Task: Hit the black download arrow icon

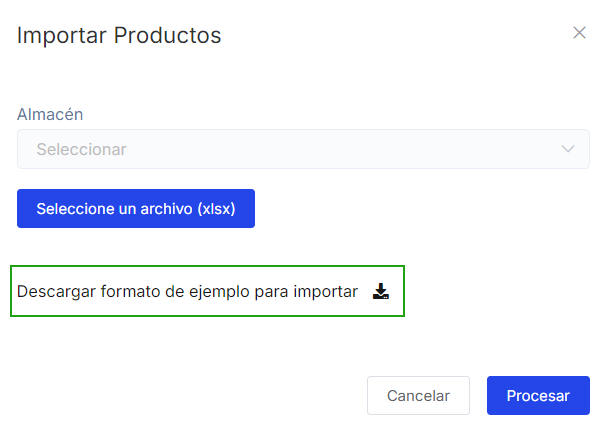Action: 380,292
